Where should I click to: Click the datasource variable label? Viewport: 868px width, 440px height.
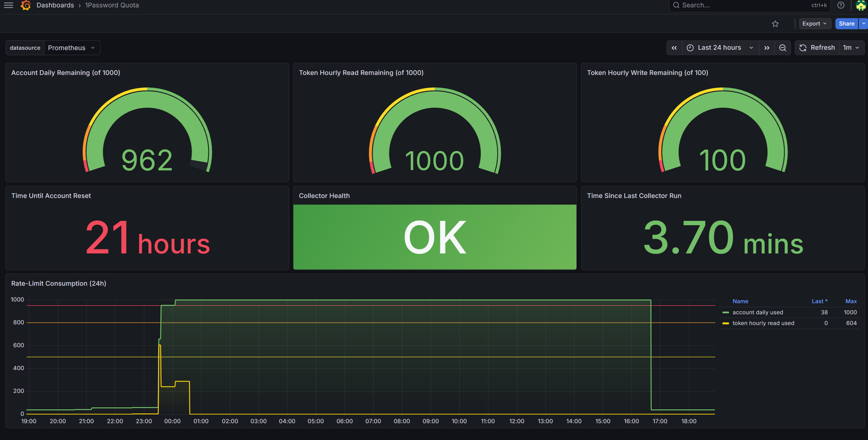25,48
